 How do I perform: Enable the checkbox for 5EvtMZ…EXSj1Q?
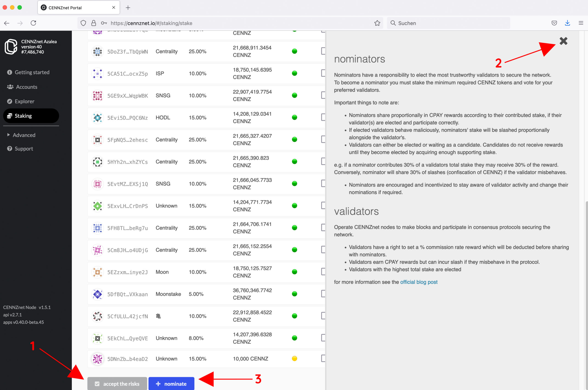click(x=323, y=183)
